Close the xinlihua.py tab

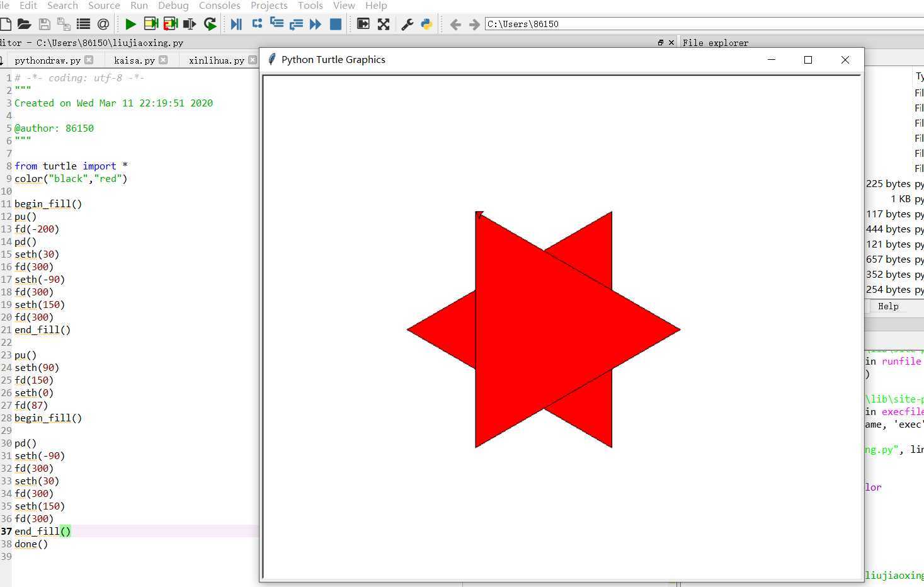(253, 60)
